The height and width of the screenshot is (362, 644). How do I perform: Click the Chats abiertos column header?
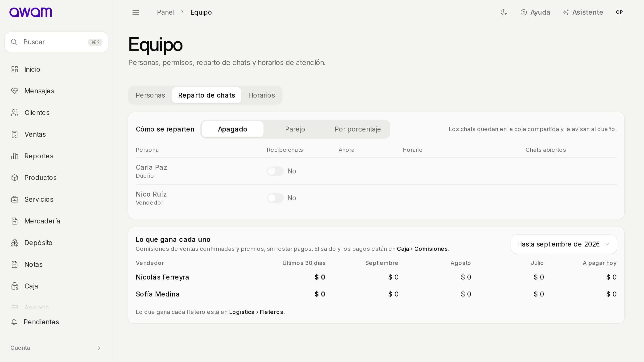tap(545, 150)
